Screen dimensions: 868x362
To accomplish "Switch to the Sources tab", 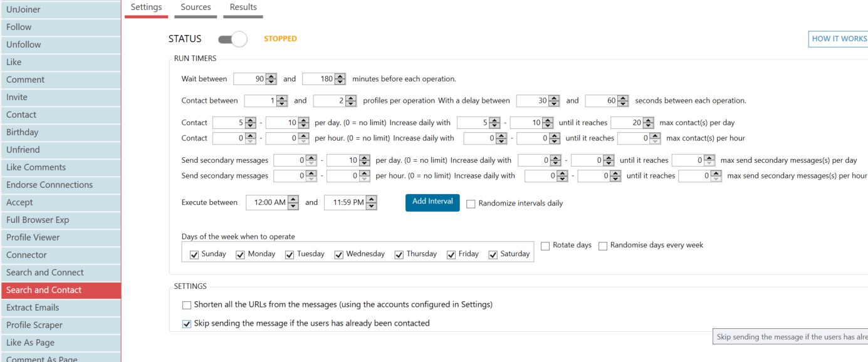I will click(x=196, y=8).
